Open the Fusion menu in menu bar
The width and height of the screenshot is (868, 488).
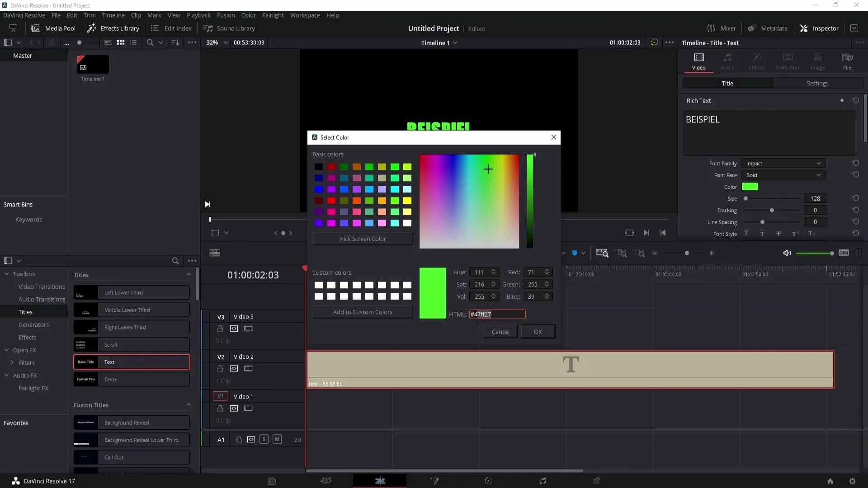click(225, 15)
